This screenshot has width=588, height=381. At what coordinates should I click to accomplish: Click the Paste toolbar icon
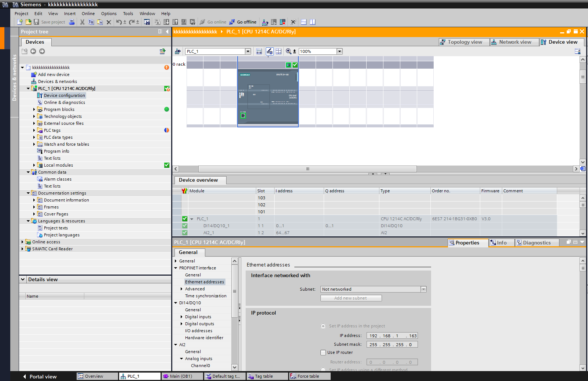[x=100, y=22]
